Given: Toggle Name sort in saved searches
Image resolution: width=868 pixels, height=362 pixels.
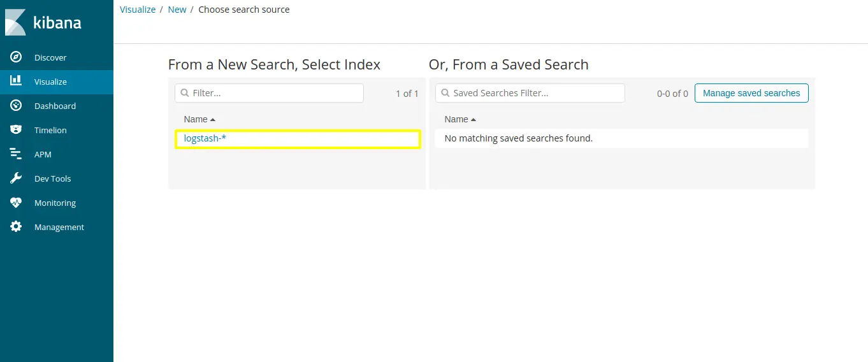Looking at the screenshot, I should (474, 119).
